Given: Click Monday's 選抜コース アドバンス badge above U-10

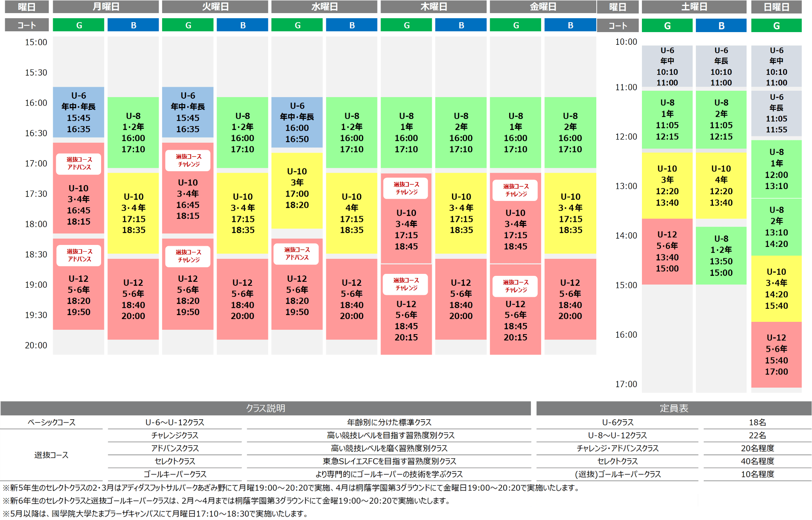Looking at the screenshot, I should coord(79,163).
